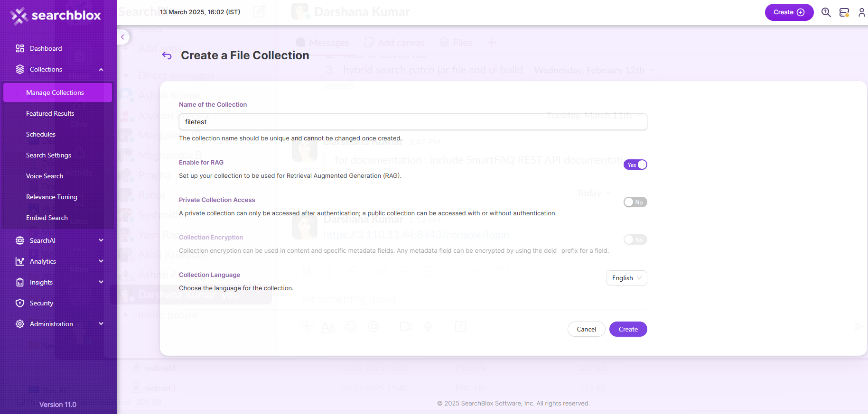Select Manage Collections menu item
Viewport: 868px width, 414px height.
(57, 92)
